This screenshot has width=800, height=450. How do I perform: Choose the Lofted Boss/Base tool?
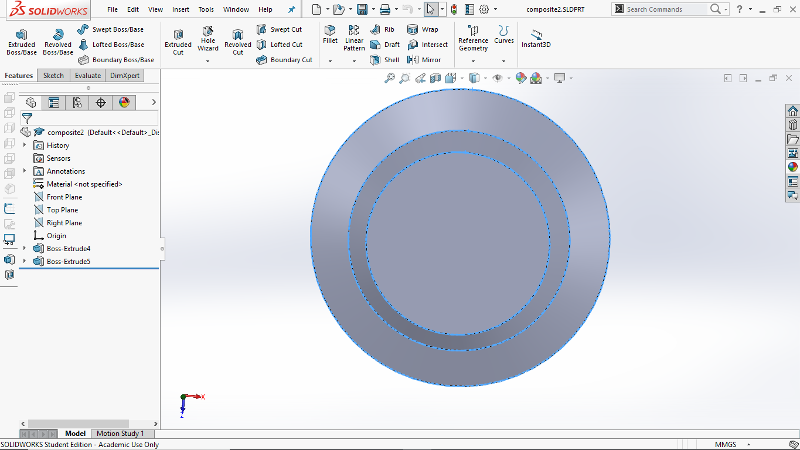click(111, 44)
